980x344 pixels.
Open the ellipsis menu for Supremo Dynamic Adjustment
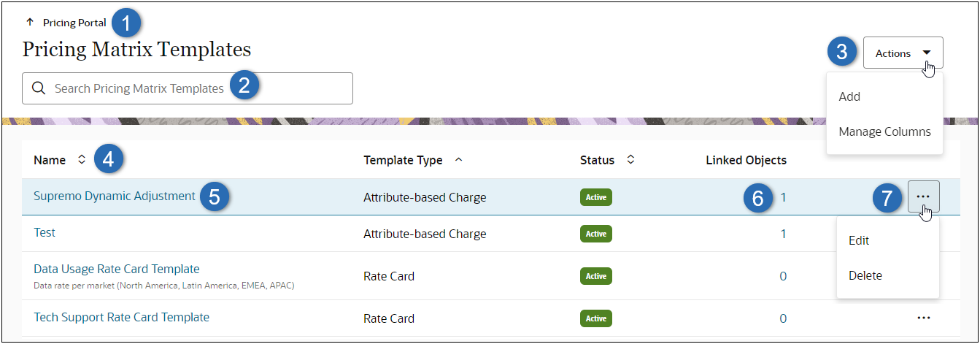pyautogui.click(x=923, y=196)
